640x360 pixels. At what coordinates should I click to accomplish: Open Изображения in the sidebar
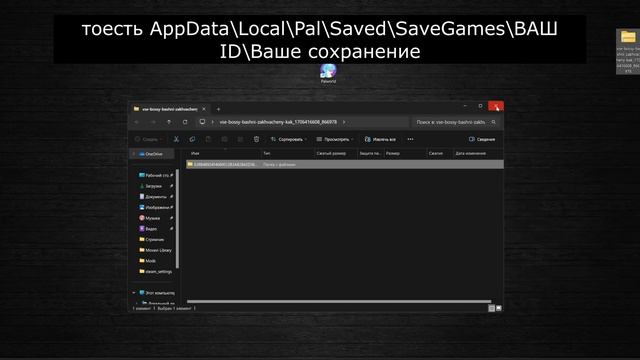pyautogui.click(x=156, y=207)
